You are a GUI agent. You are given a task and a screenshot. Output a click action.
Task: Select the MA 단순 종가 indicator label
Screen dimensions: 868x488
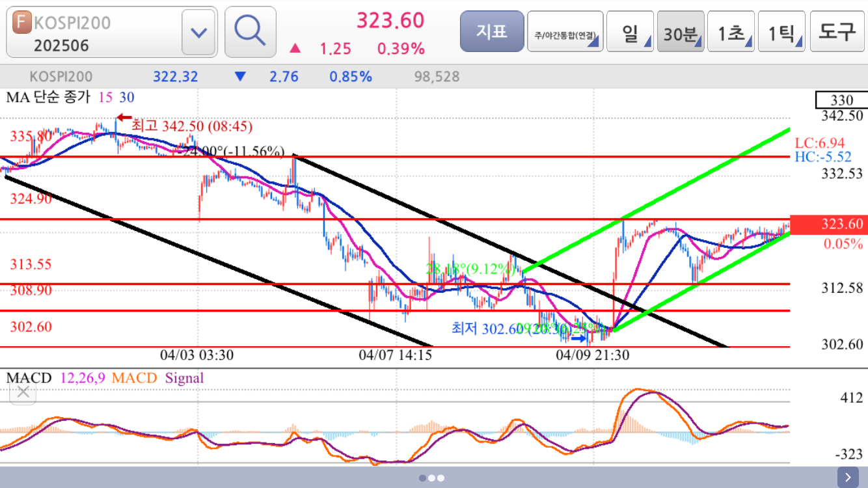[49, 98]
